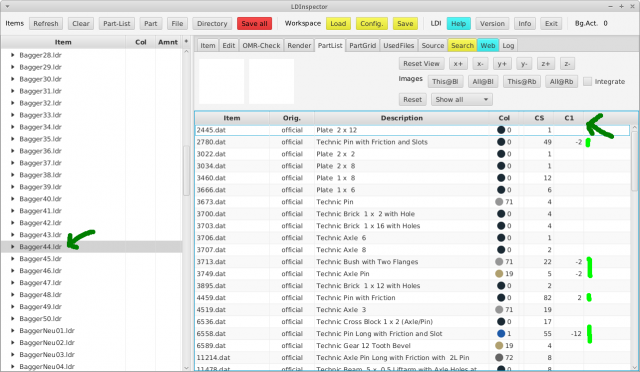Click the File button
640x372 pixels.
[x=177, y=24]
